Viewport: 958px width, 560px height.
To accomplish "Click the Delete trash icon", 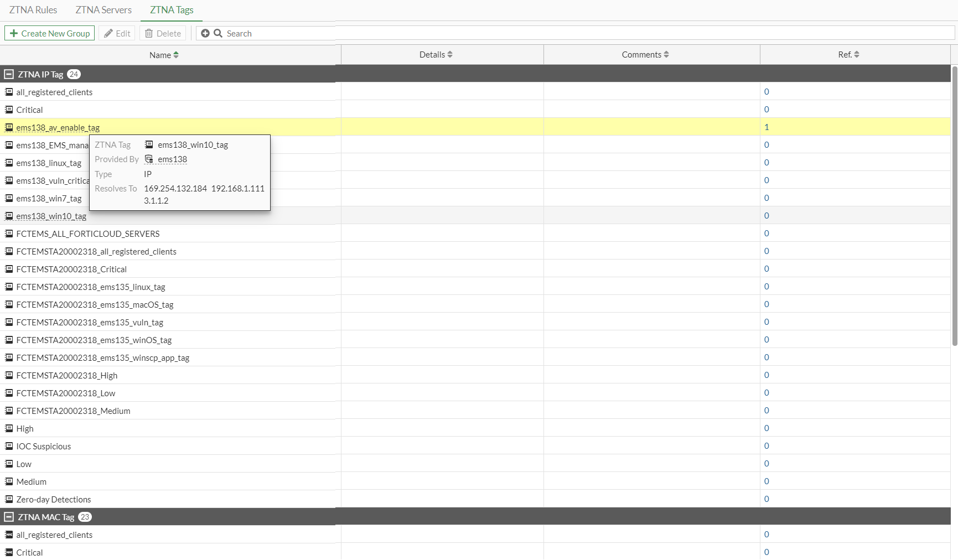I will pos(148,33).
